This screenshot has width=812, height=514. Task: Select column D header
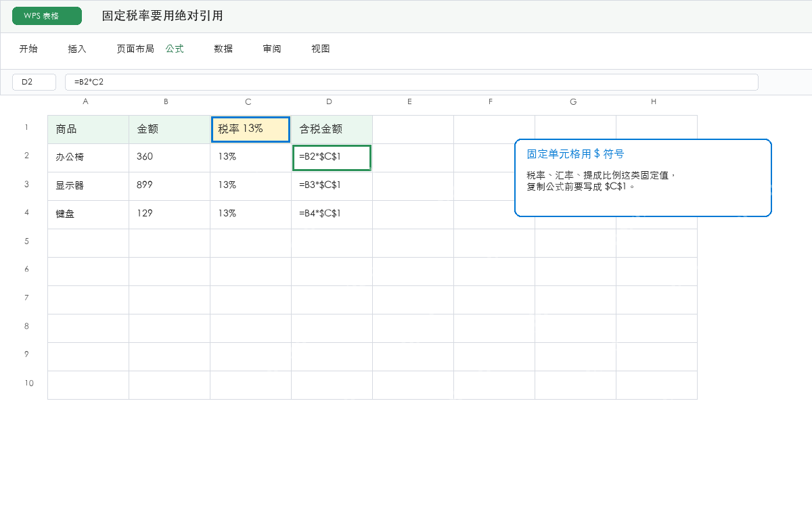(329, 102)
